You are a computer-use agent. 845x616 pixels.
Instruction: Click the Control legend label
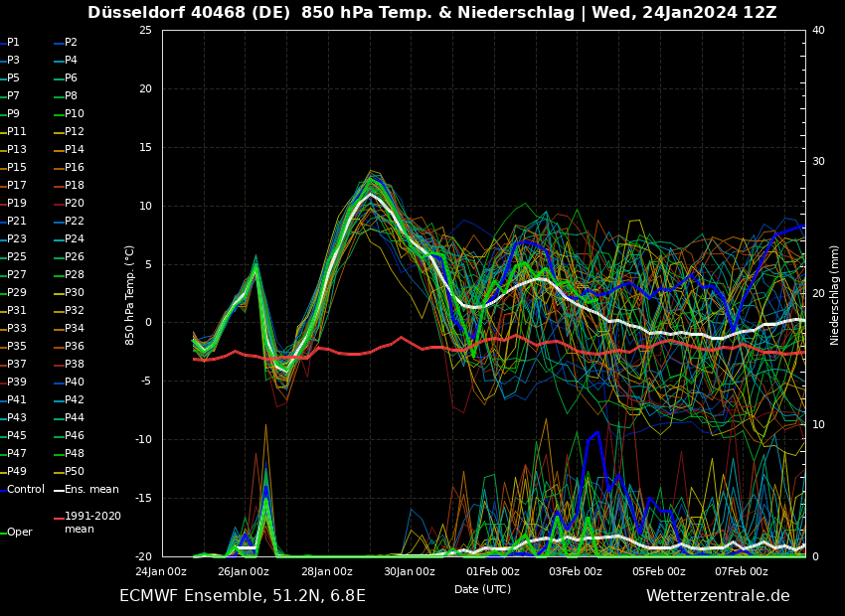pos(26,490)
